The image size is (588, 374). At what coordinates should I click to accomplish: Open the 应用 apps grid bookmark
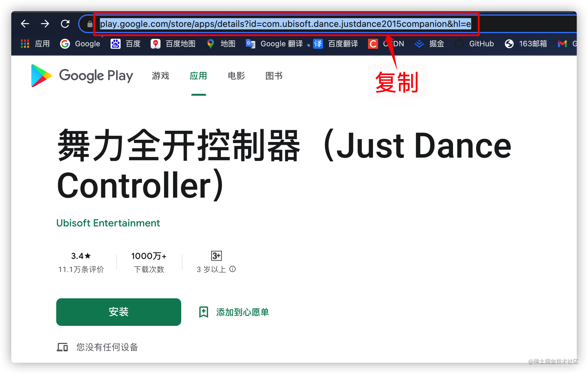pyautogui.click(x=35, y=44)
